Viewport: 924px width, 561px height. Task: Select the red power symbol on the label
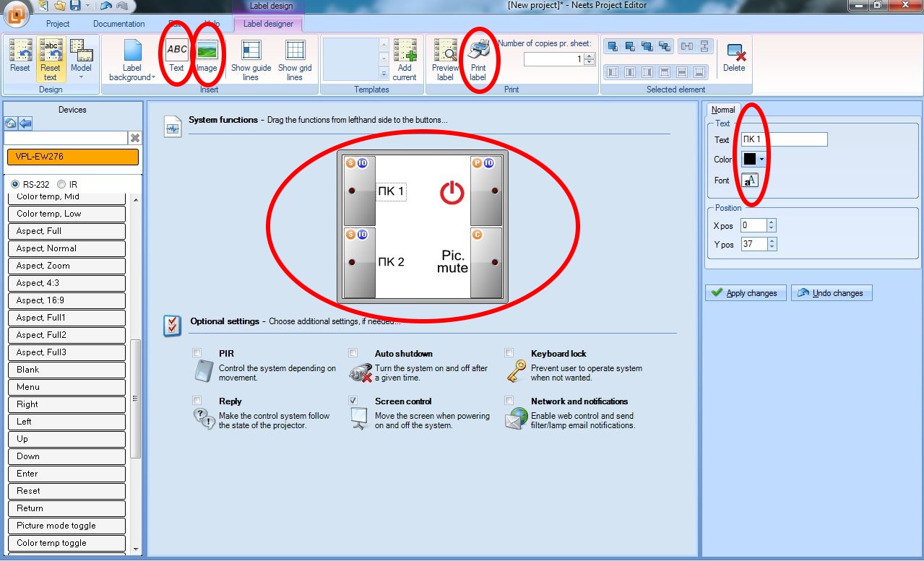[x=452, y=192]
